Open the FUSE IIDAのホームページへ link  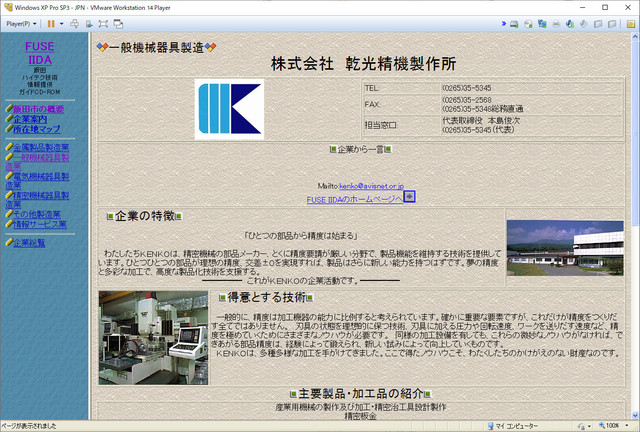(355, 200)
